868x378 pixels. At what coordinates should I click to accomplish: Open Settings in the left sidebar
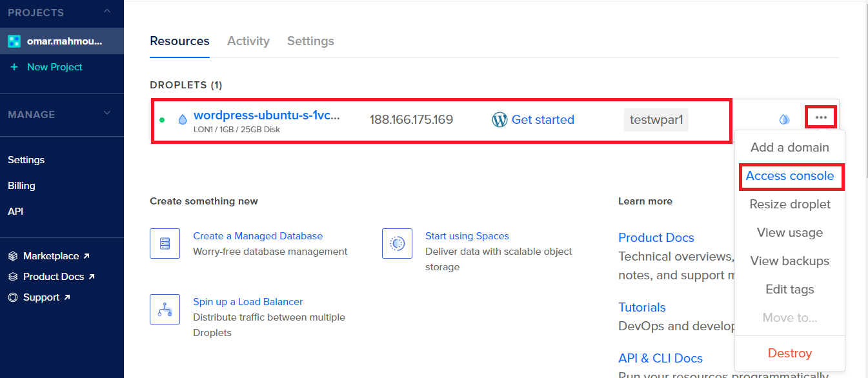(26, 160)
